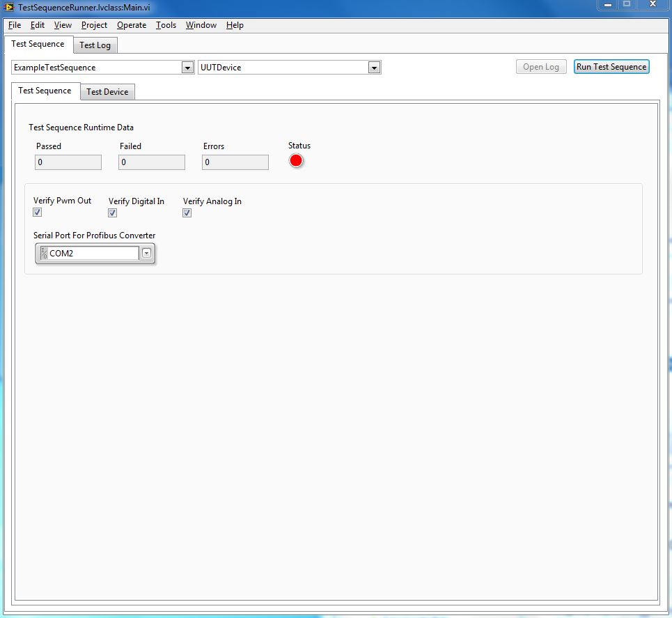Click the red Status LED indicator
This screenshot has width=672, height=618.
(297, 160)
